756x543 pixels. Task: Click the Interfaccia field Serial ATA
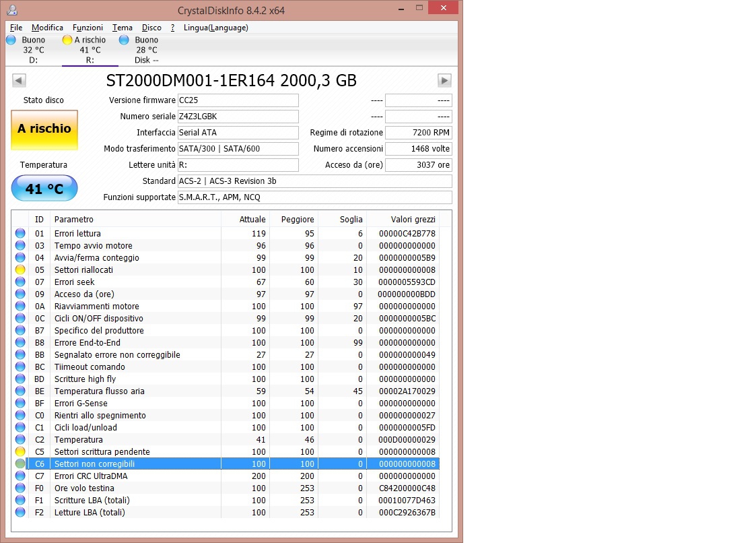click(238, 133)
